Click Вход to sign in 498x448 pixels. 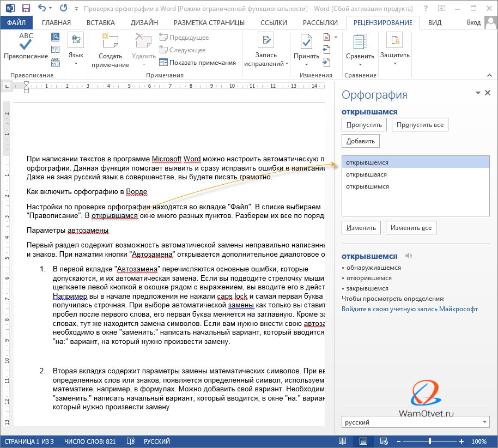[473, 22]
